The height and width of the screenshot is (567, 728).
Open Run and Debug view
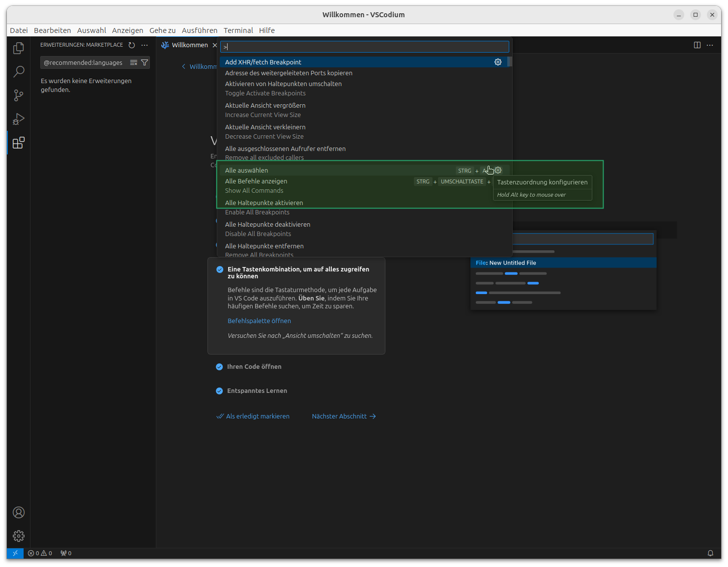click(18, 119)
